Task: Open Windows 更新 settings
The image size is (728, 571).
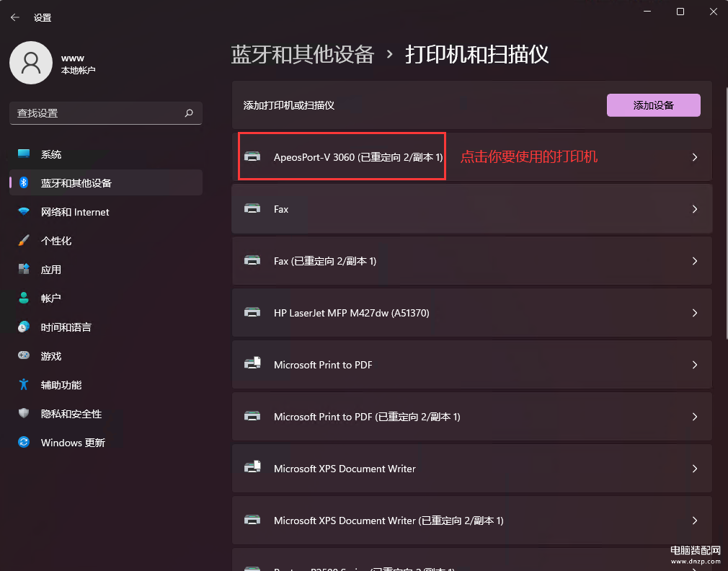Action: [106, 442]
